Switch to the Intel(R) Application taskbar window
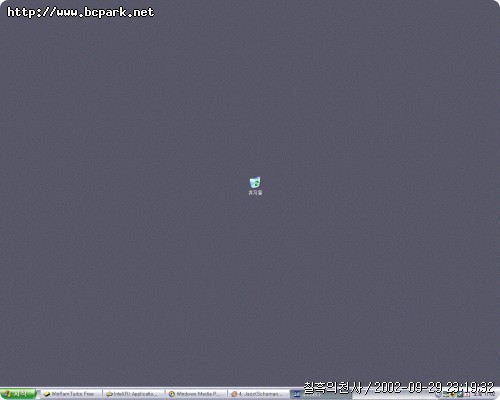 [x=134, y=394]
